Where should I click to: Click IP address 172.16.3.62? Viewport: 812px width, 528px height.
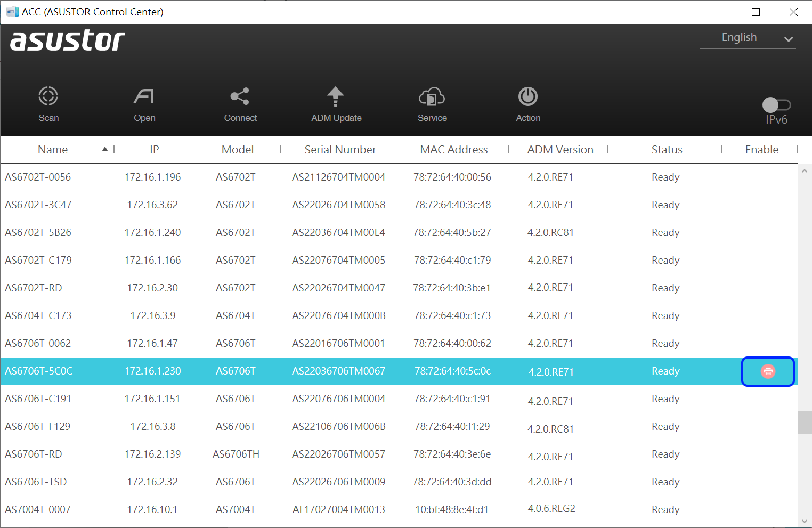(x=152, y=205)
